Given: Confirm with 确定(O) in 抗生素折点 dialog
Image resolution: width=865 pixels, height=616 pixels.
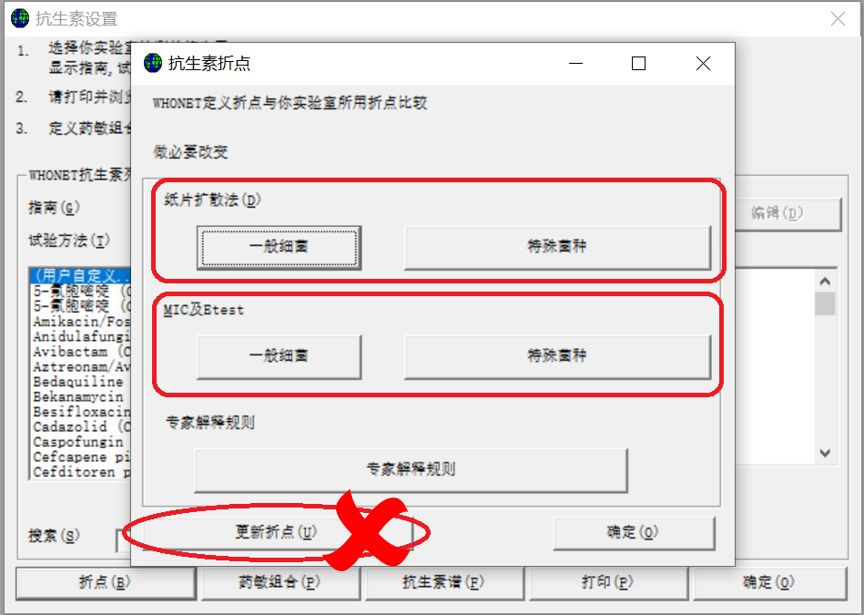Looking at the screenshot, I should tap(634, 533).
